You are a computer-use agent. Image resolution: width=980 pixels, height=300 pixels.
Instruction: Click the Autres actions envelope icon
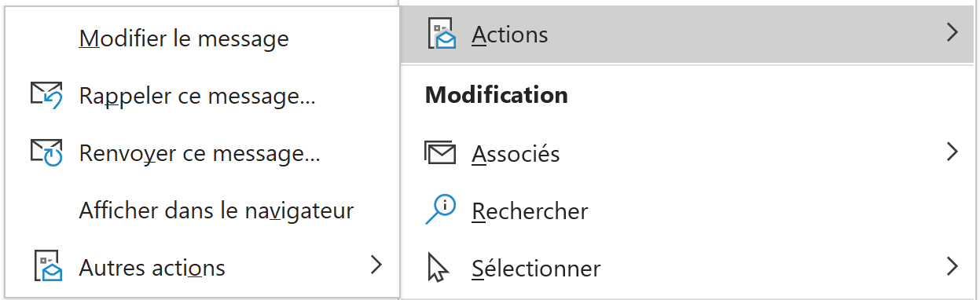tap(48, 268)
